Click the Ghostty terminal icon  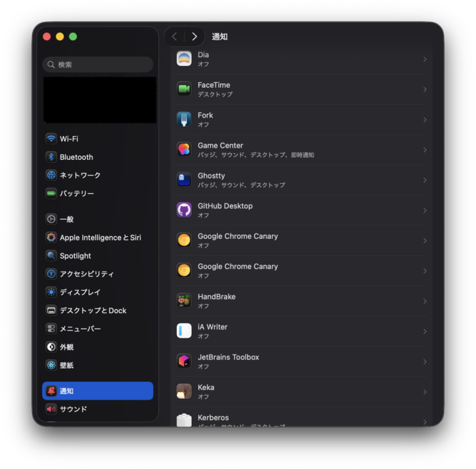click(x=184, y=180)
